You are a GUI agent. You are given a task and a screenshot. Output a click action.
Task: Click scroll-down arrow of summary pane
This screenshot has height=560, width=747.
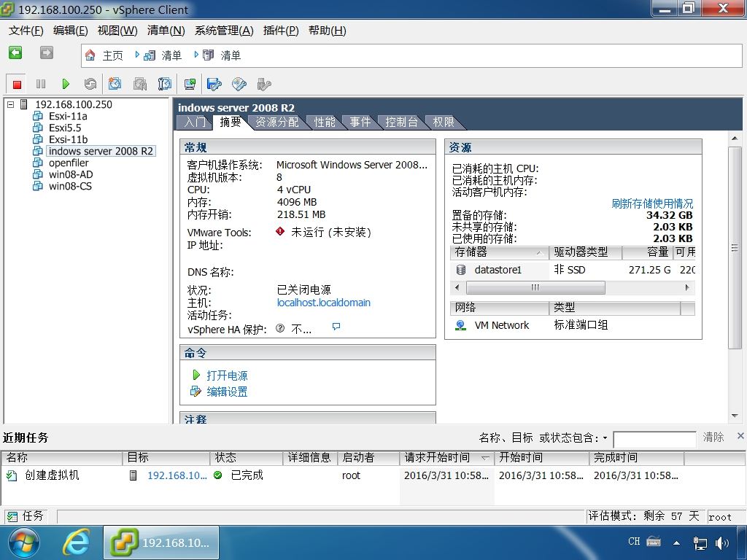click(735, 416)
